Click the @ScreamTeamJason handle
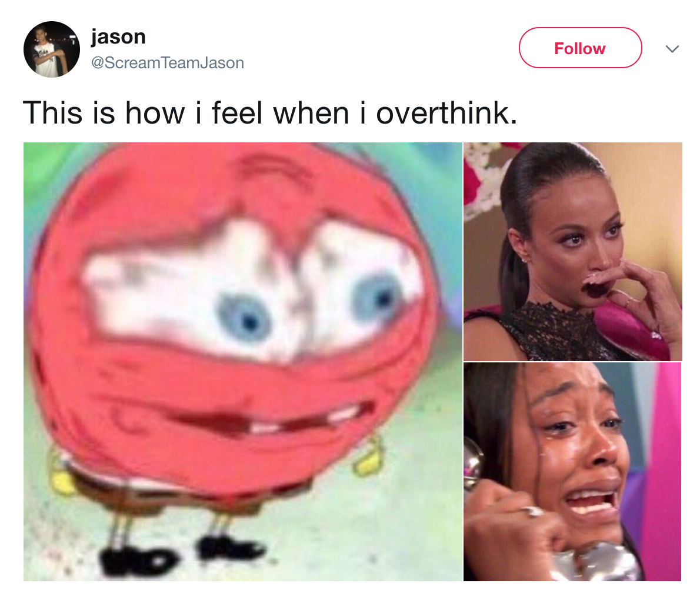The image size is (700, 593). click(x=168, y=63)
